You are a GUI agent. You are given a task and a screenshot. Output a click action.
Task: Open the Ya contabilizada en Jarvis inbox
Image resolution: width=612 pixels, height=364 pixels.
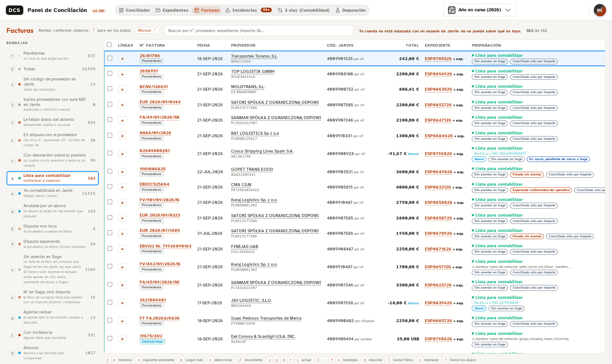pyautogui.click(x=52, y=193)
